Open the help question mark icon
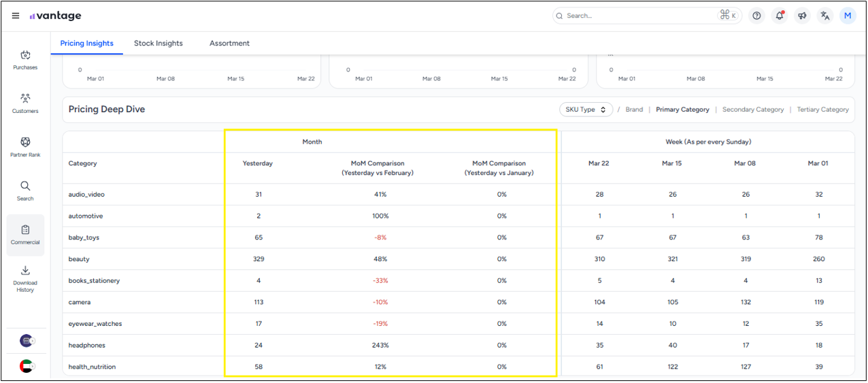 [x=756, y=16]
